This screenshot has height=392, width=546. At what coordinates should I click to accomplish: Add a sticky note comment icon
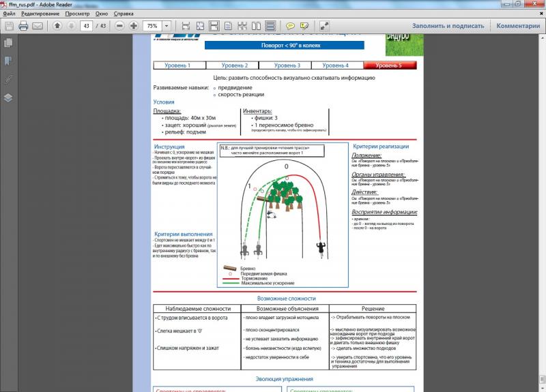tap(290, 26)
